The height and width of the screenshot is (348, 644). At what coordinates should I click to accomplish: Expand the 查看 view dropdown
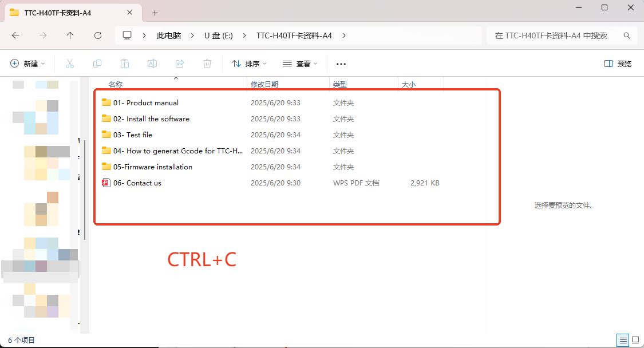300,64
